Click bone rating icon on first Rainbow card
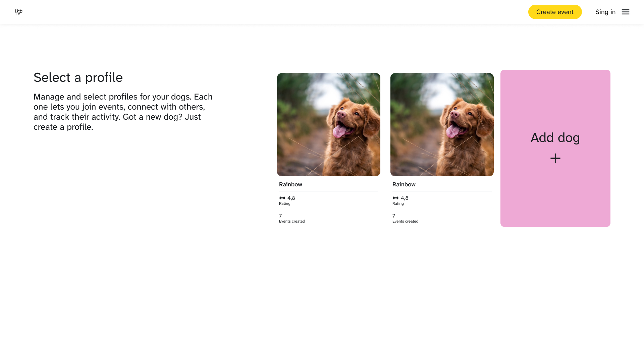Viewport: 644px width, 362px height. [282, 198]
